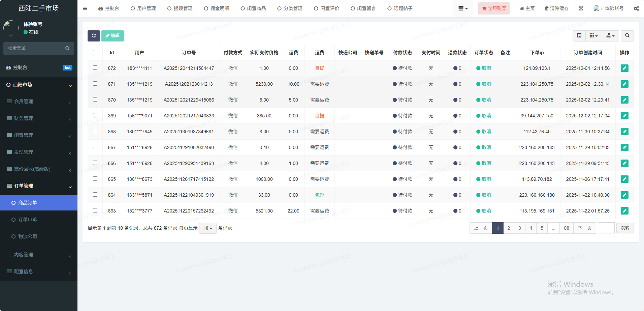Select the checkbox for order 871
Image resolution: width=644 pixels, height=311 pixels.
pyautogui.click(x=95, y=84)
